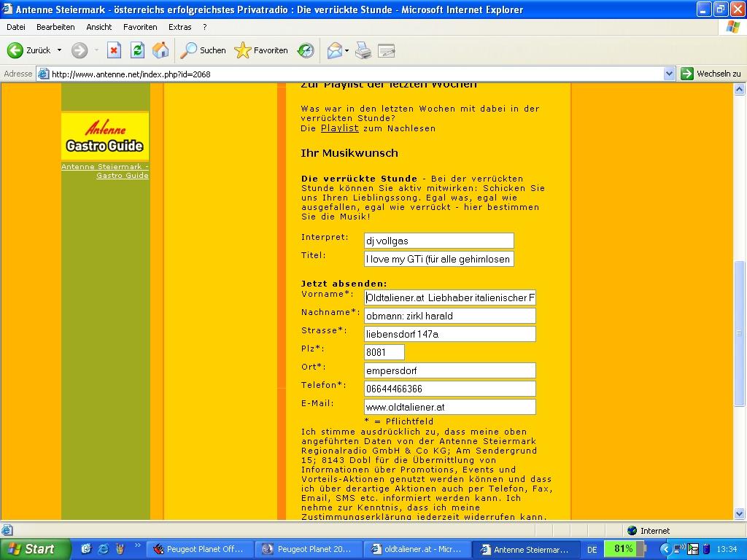Click the Interpret input field
This screenshot has height=560, width=747.
tap(438, 241)
